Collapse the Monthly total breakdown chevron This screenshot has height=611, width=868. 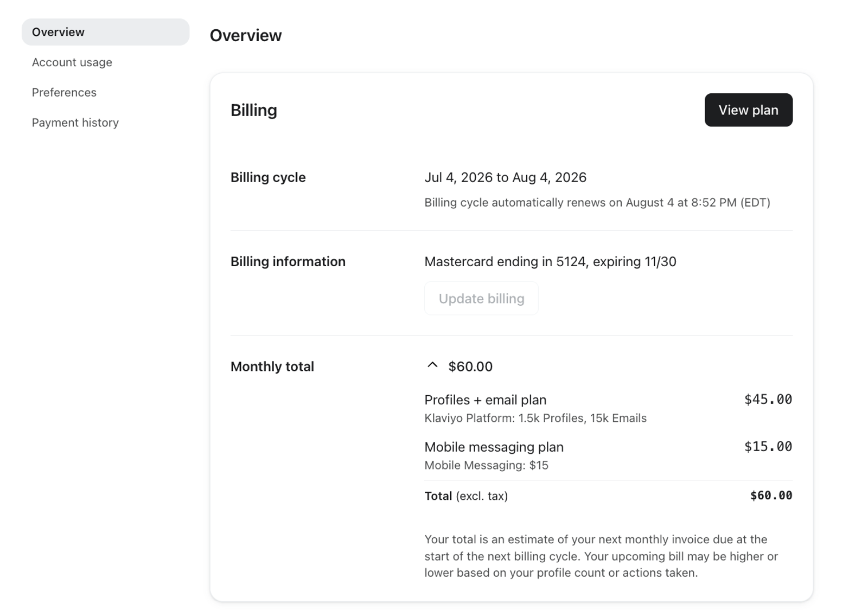pos(432,365)
